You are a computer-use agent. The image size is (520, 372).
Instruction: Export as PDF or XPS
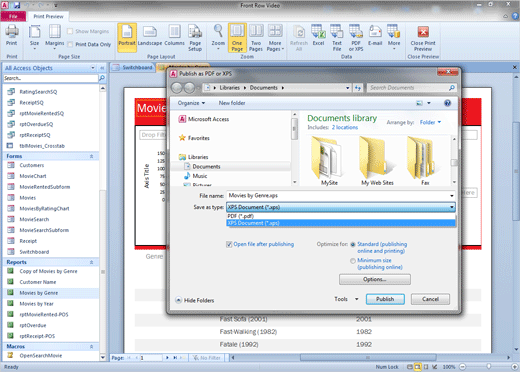point(356,38)
